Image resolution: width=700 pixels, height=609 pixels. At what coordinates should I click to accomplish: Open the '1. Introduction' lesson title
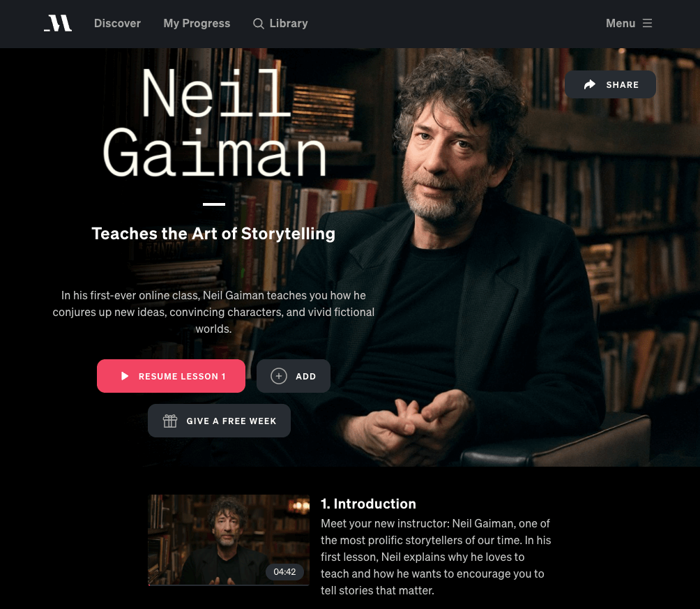pos(368,504)
